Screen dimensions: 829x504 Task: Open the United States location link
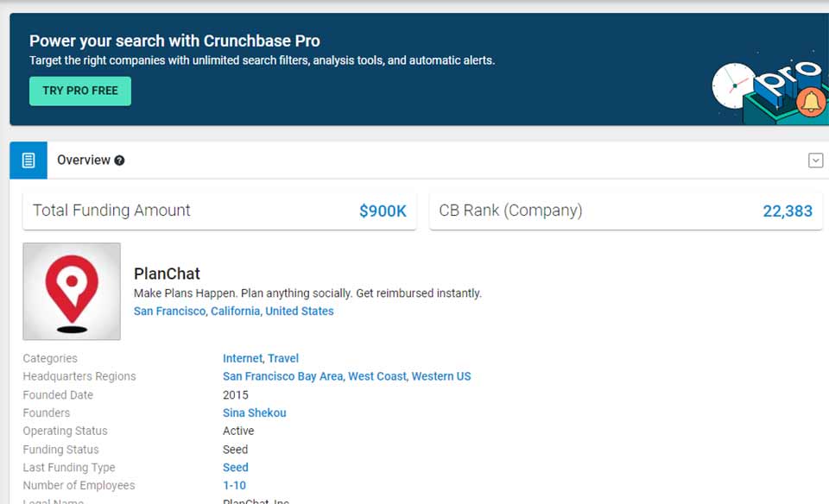[x=300, y=312]
